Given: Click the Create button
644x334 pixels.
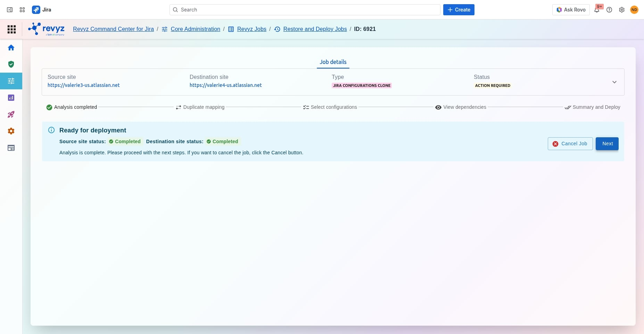Looking at the screenshot, I should [459, 10].
